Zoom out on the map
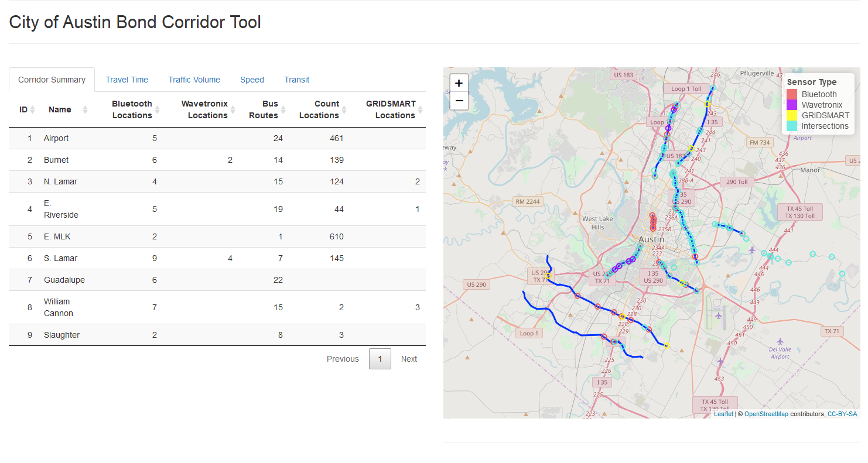 tap(459, 101)
